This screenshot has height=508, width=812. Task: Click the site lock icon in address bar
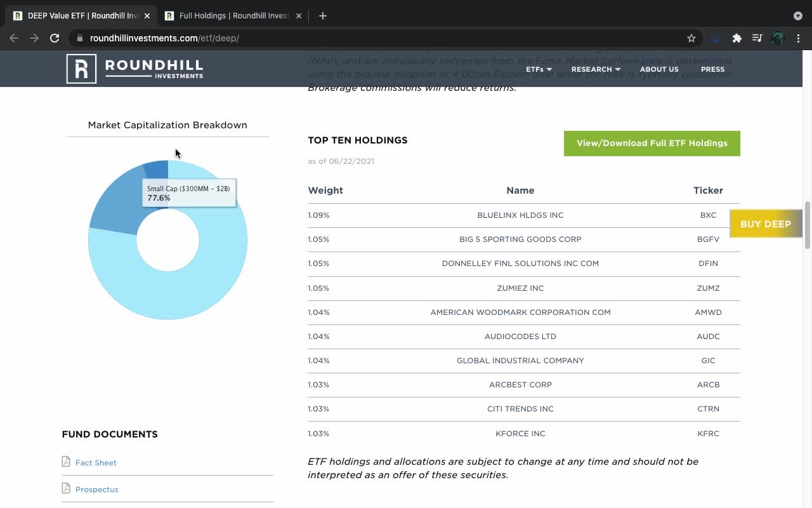pos(79,38)
